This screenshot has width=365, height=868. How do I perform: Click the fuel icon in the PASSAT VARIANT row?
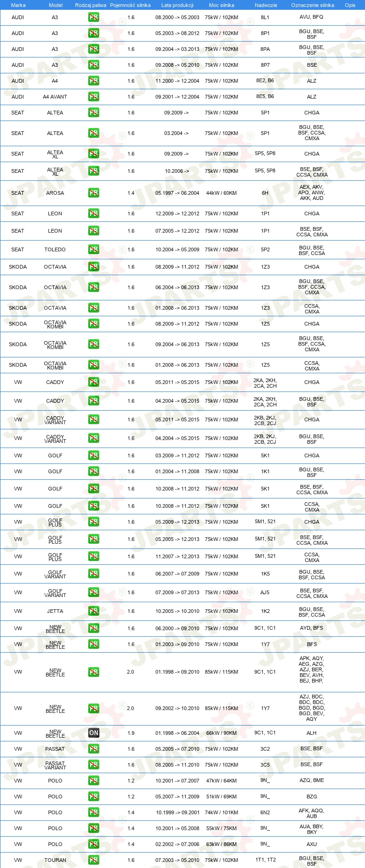coord(93,765)
